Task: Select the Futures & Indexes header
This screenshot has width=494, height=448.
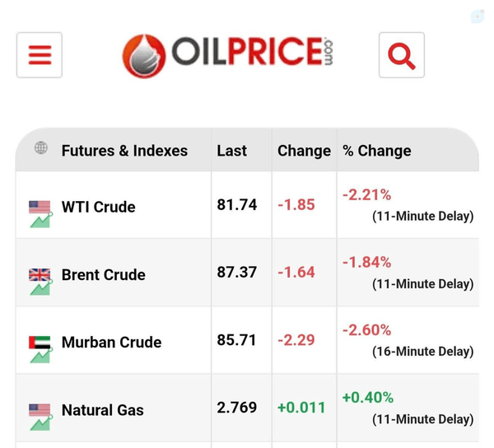Action: coord(124,151)
